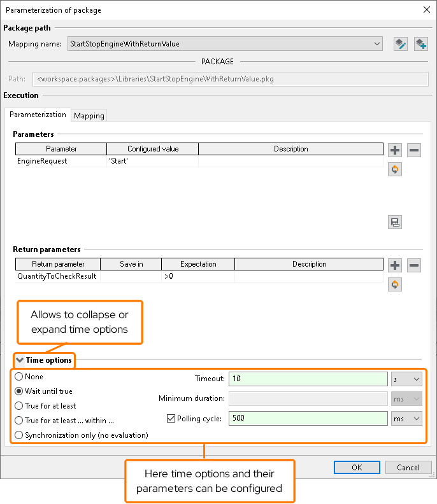Viewport: 437px width, 504px height.
Task: Open the Minimum duration unit dropdown
Action: [406, 399]
